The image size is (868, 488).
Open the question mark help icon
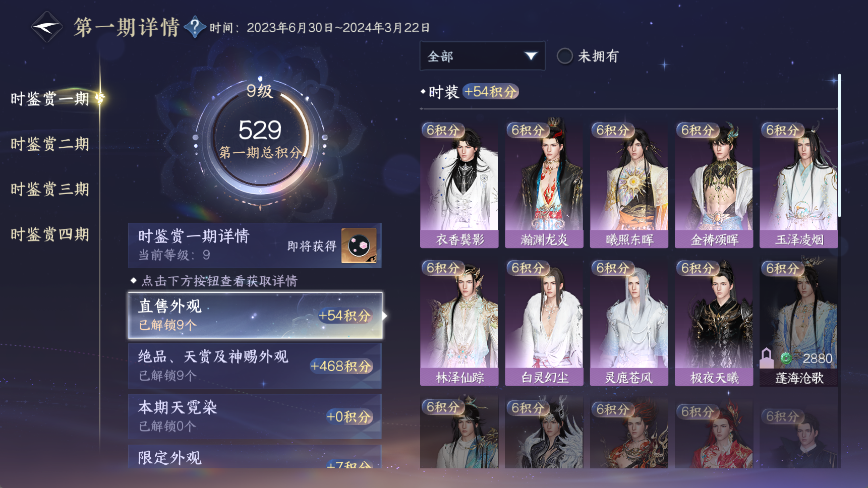click(x=195, y=27)
